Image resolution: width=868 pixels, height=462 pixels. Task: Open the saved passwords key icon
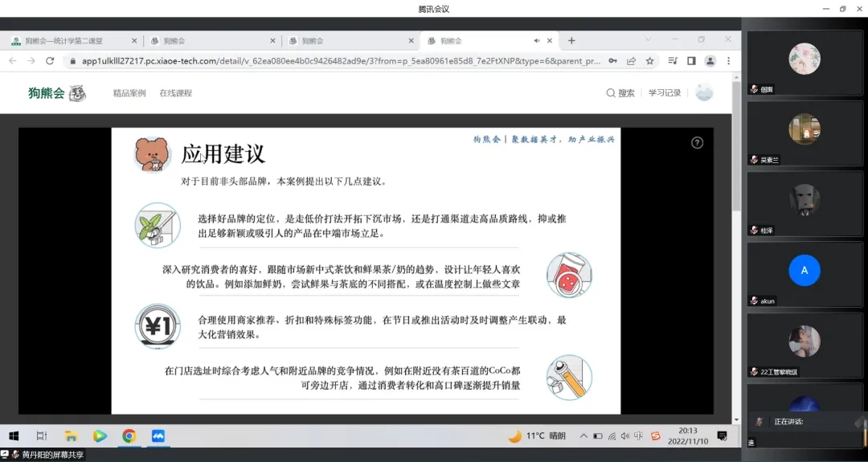pos(613,61)
